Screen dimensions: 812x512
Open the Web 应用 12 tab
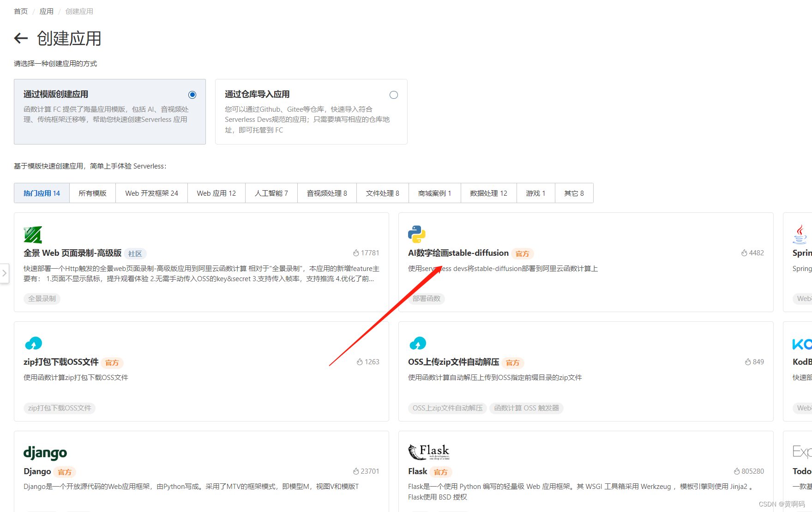coord(216,193)
